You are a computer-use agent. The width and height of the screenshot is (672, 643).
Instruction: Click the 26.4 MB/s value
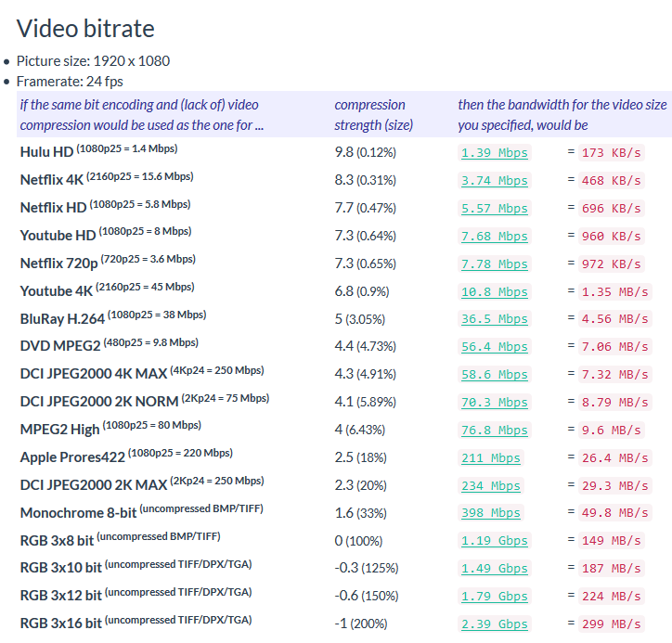(615, 458)
